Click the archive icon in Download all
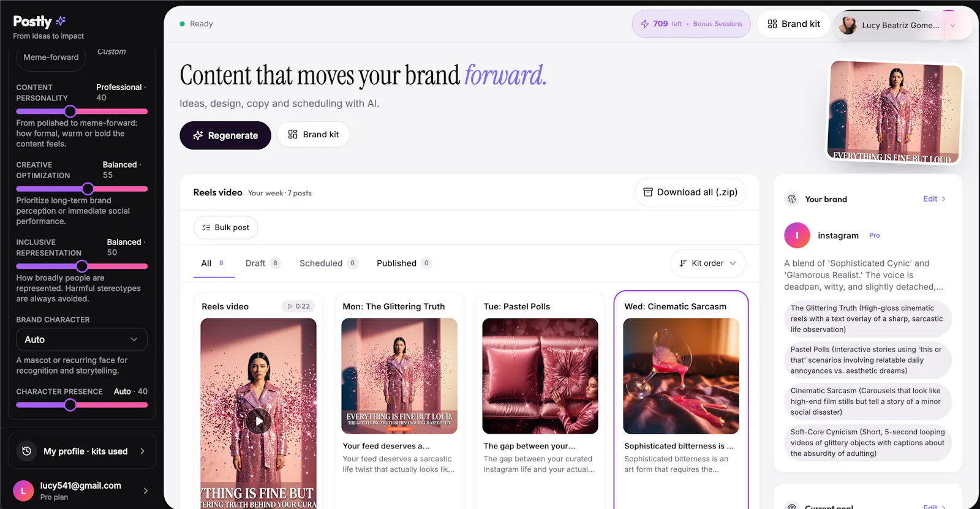This screenshot has height=509, width=980. tap(648, 192)
